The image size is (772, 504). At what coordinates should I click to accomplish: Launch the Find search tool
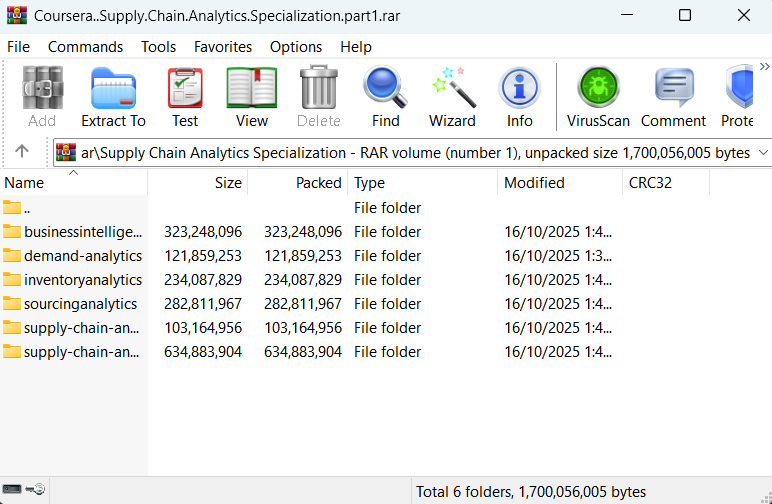tap(385, 97)
